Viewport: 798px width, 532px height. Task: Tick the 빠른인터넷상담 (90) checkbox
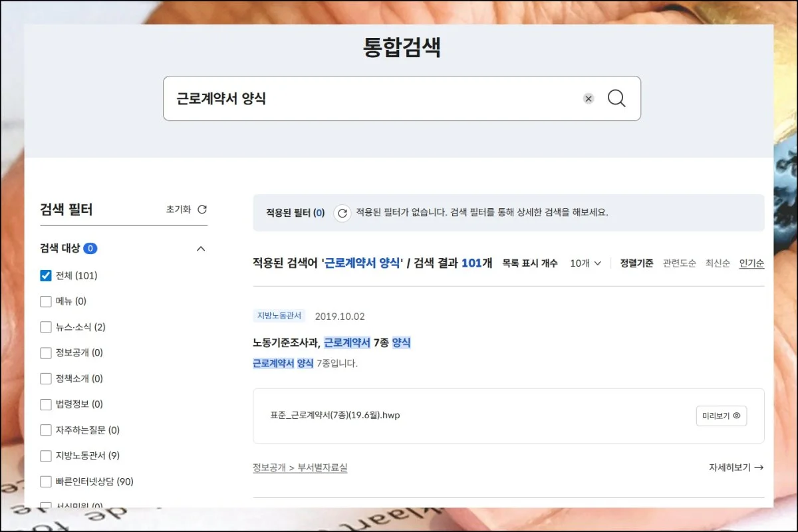[x=46, y=481]
